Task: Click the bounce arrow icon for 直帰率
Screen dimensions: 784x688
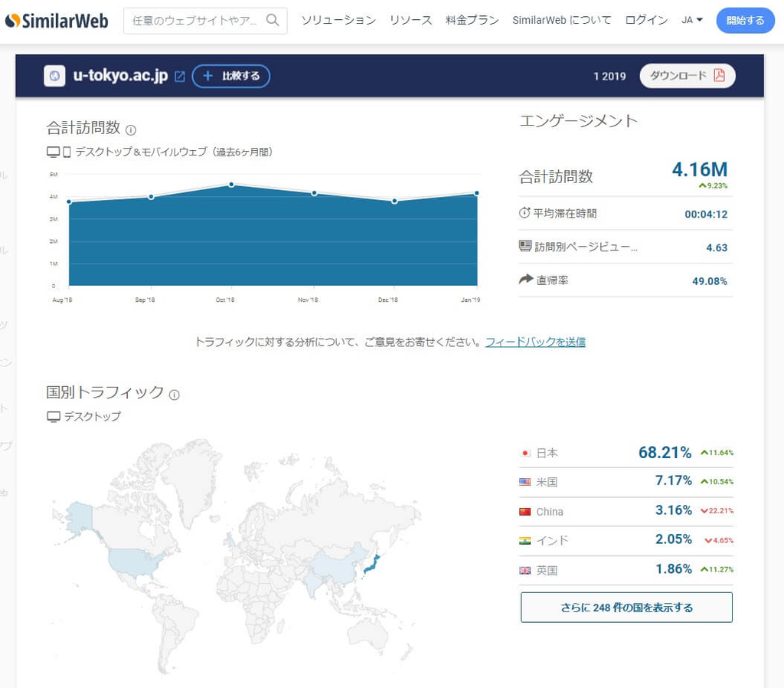Action: (x=526, y=279)
